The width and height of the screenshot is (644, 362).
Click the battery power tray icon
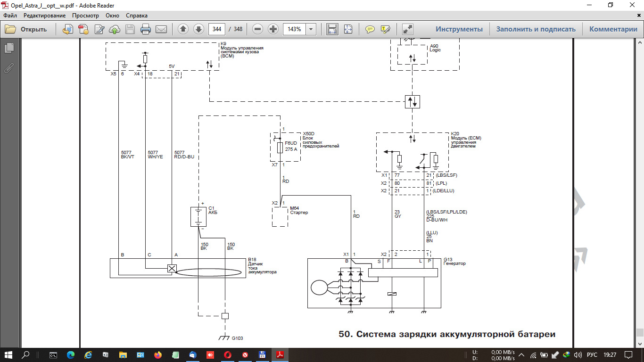click(544, 355)
